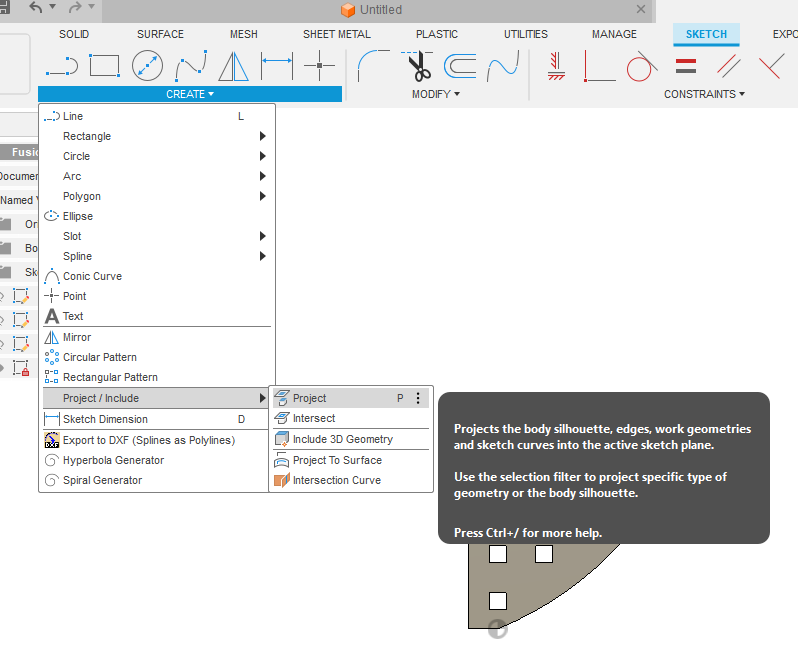Screen dimensions: 798x667
Task: Apply Tangent constraint icon
Action: click(x=642, y=66)
